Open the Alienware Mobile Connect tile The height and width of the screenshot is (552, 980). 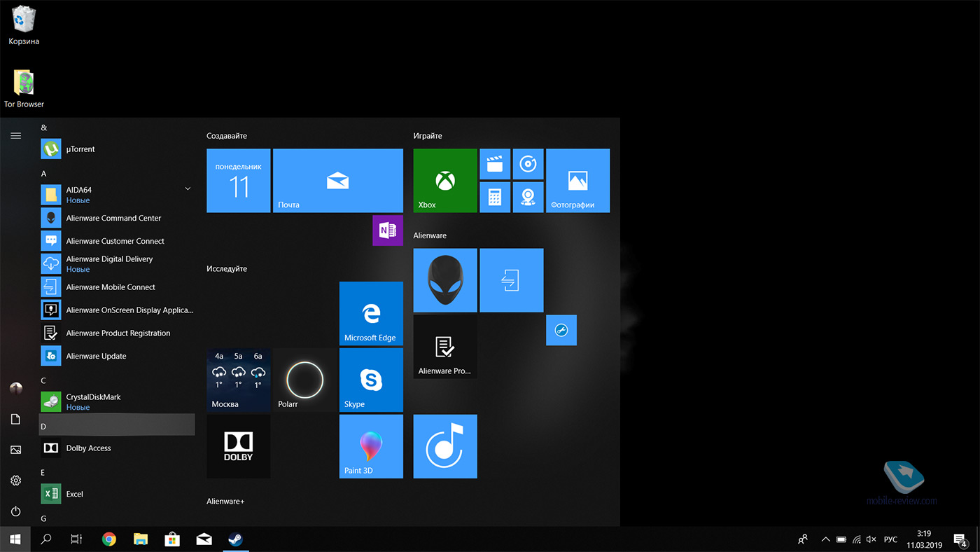pyautogui.click(x=512, y=280)
